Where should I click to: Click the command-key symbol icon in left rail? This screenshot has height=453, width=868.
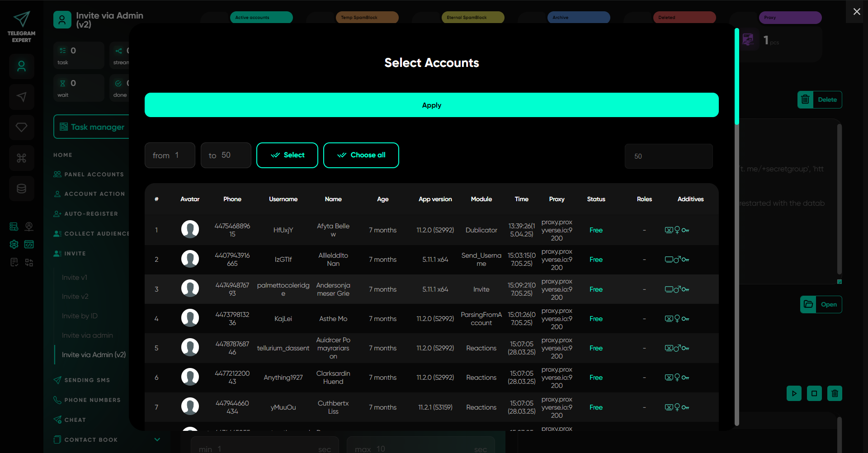(x=21, y=158)
